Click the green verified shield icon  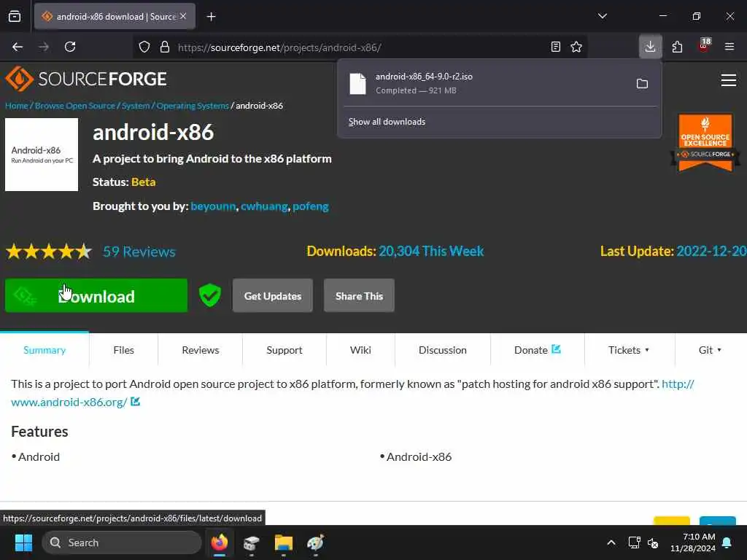click(x=209, y=295)
